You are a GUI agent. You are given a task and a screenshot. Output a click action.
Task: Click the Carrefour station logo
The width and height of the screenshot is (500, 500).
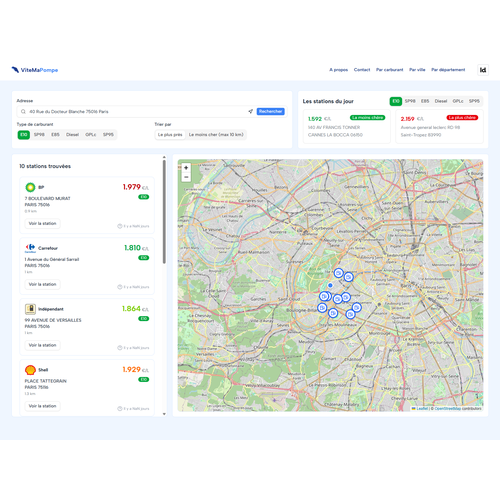tap(30, 248)
